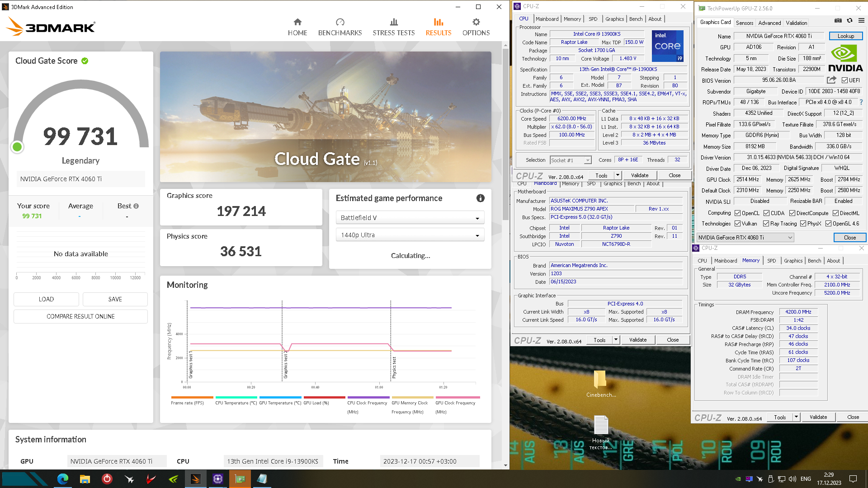Click the Lookup button in GPU-Z
Image resolution: width=868 pixels, height=488 pixels.
(846, 36)
